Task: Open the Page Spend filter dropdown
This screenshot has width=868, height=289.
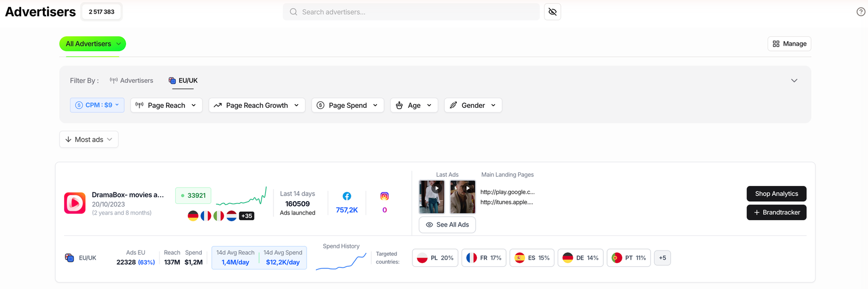Action: 348,105
